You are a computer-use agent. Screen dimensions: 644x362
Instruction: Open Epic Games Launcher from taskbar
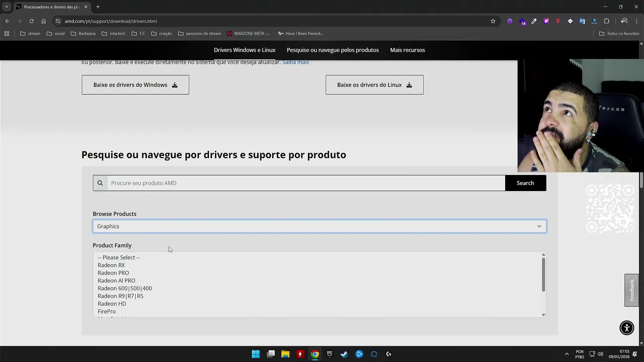click(x=330, y=354)
